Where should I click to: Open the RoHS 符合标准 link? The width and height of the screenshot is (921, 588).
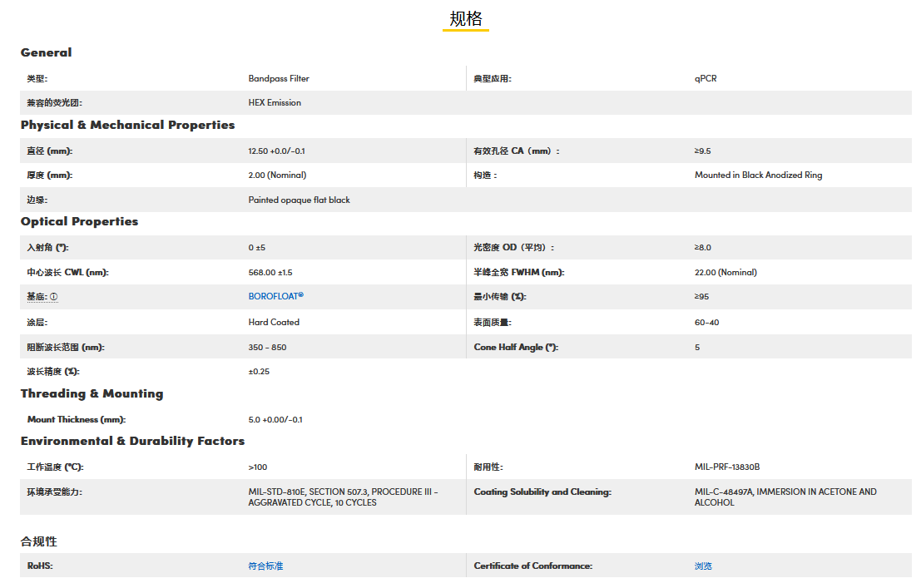265,566
